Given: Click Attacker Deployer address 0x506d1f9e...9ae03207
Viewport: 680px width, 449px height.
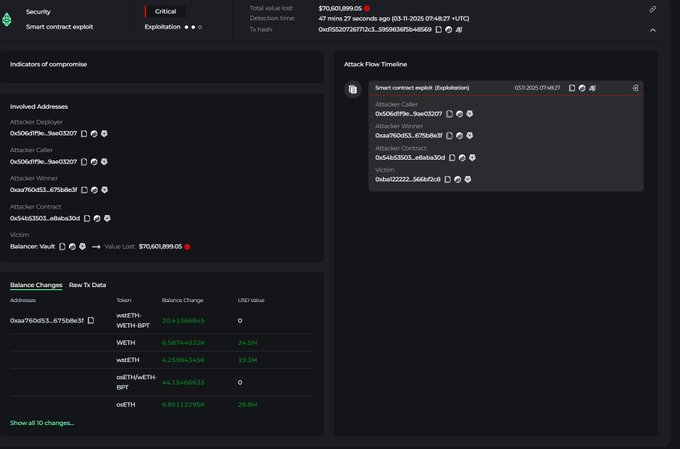Looking at the screenshot, I should [43, 134].
